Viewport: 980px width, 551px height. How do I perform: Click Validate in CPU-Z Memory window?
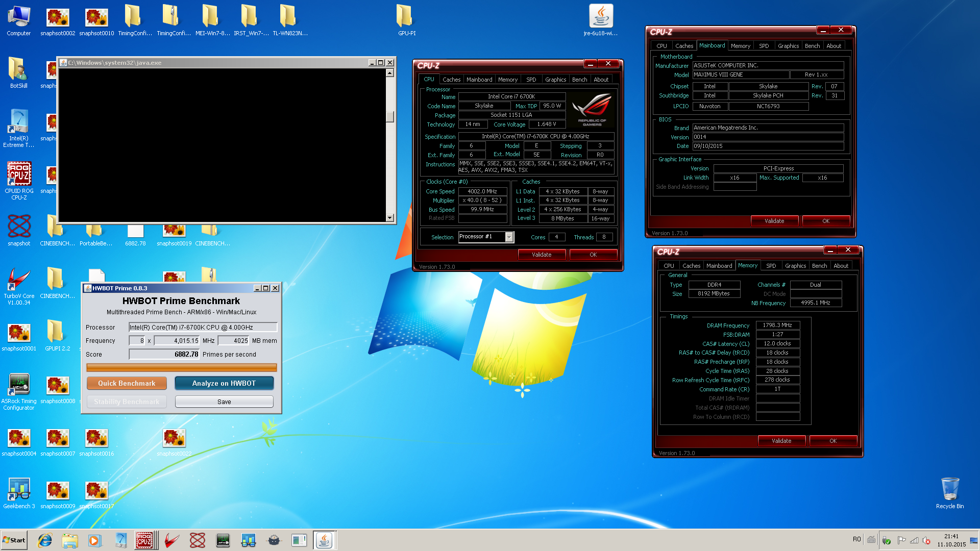click(781, 441)
